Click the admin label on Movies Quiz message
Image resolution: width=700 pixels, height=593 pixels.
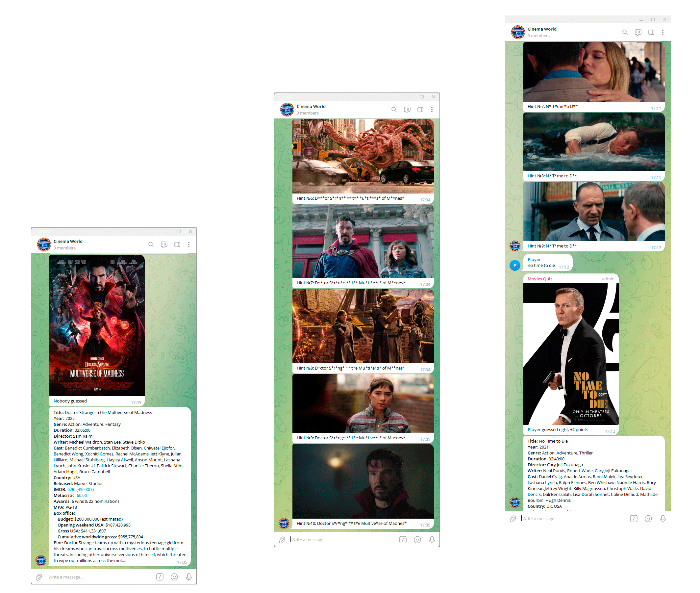608,279
